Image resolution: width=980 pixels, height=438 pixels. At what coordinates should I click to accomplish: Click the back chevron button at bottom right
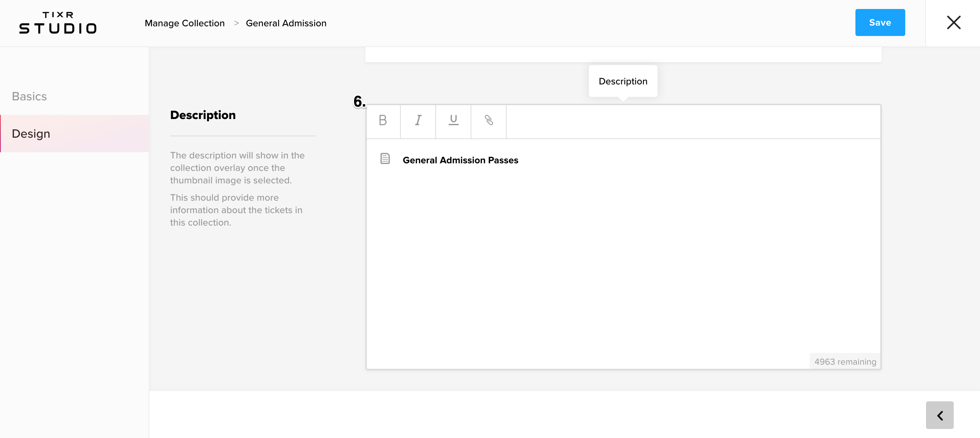[x=939, y=415]
